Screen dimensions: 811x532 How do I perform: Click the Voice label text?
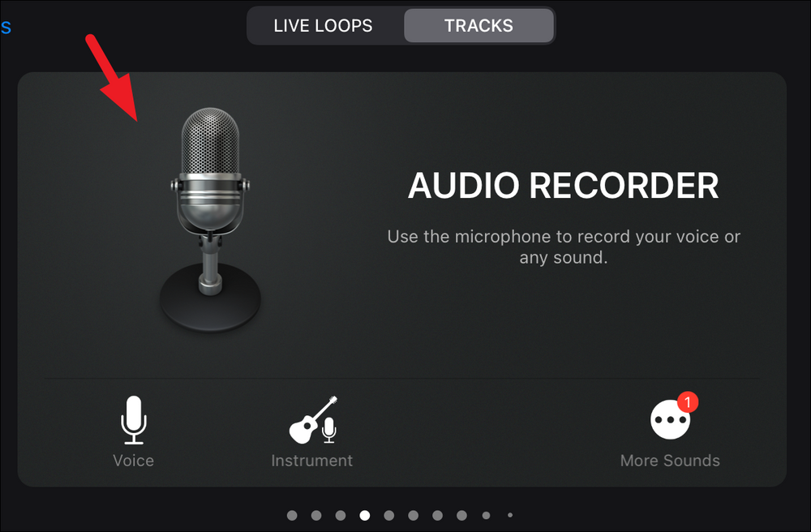click(x=132, y=460)
